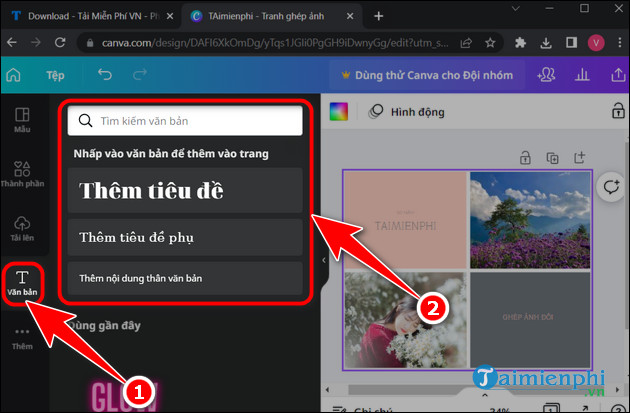Open the Mẫu templates panel

[x=22, y=120]
